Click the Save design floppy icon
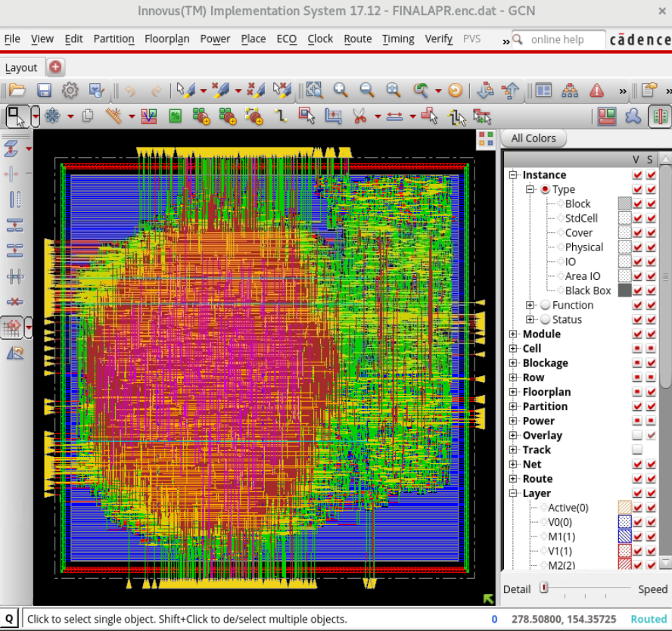Image resolution: width=672 pixels, height=631 pixels. (44, 90)
